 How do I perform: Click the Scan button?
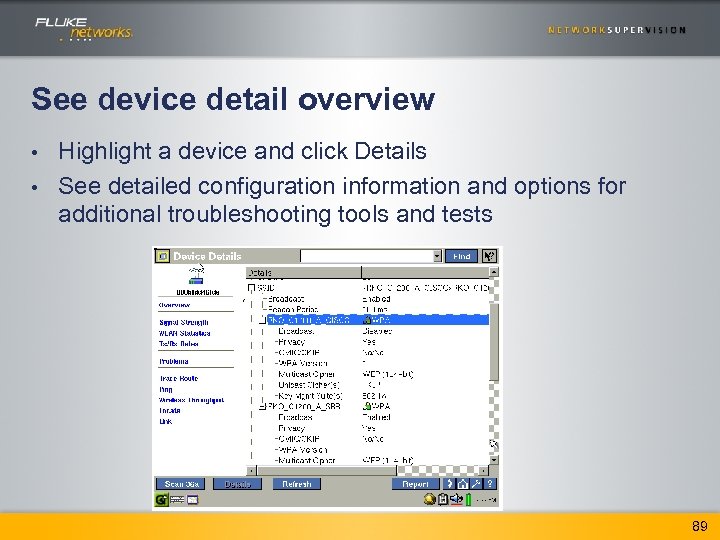tap(181, 484)
